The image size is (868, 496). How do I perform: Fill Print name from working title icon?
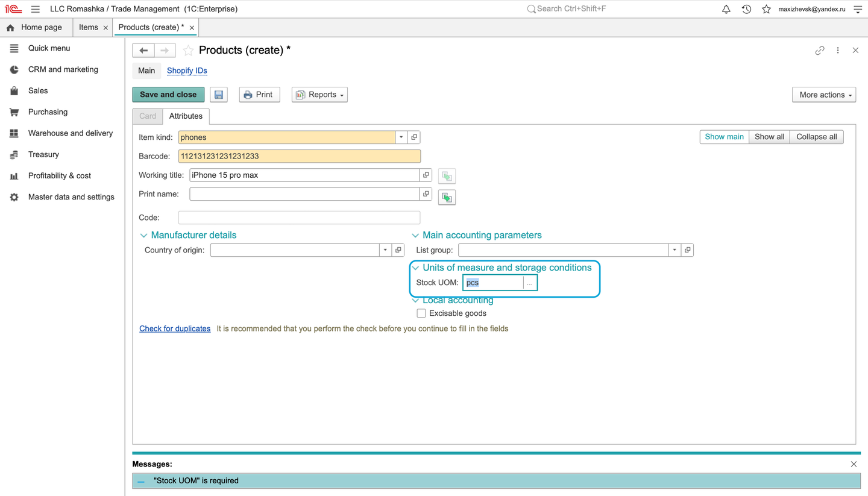447,197
